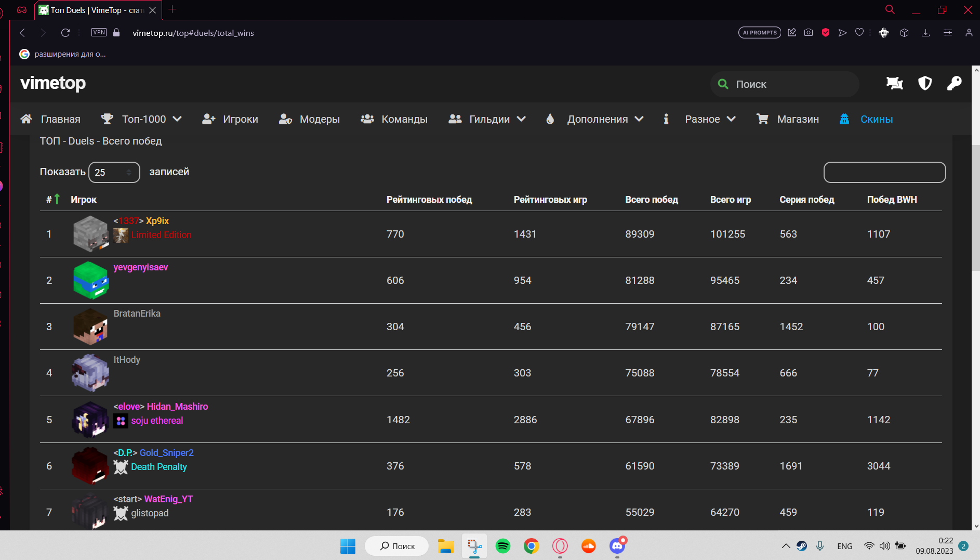This screenshot has width=980, height=560.
Task: Open the Death Penalty guild link
Action: point(158,467)
